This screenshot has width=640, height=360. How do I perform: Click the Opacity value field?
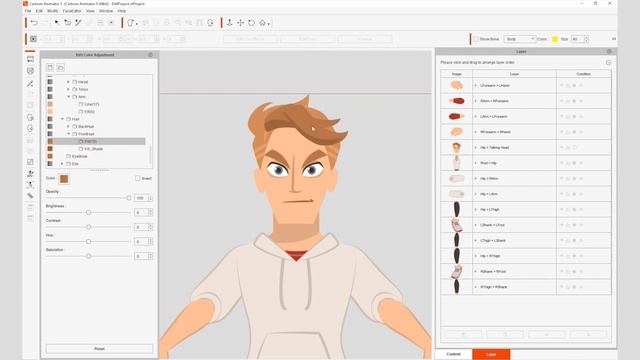click(141, 198)
